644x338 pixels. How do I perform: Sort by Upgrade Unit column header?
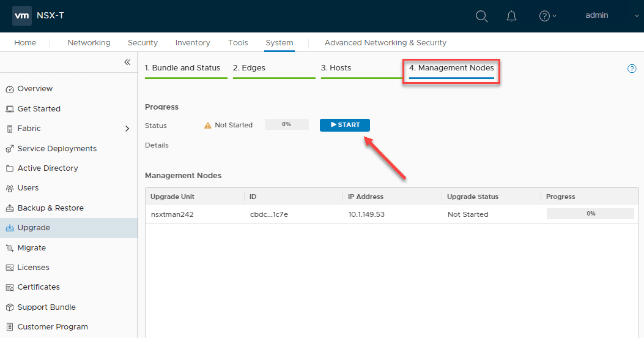[x=172, y=197]
